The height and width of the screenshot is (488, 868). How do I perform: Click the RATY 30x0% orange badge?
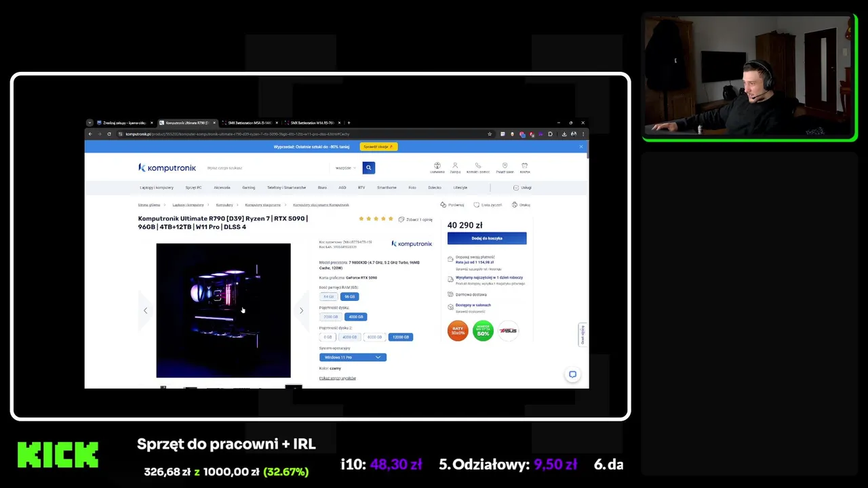pyautogui.click(x=458, y=331)
